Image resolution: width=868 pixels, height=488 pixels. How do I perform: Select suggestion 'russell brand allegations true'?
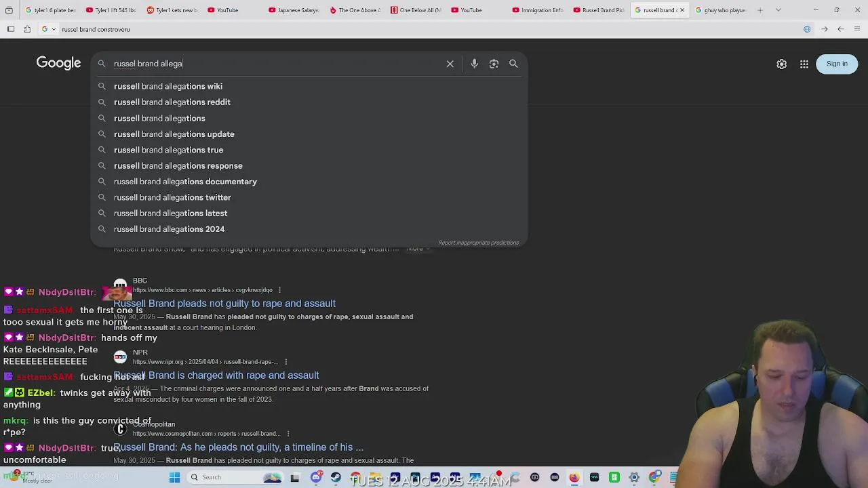[309, 150]
